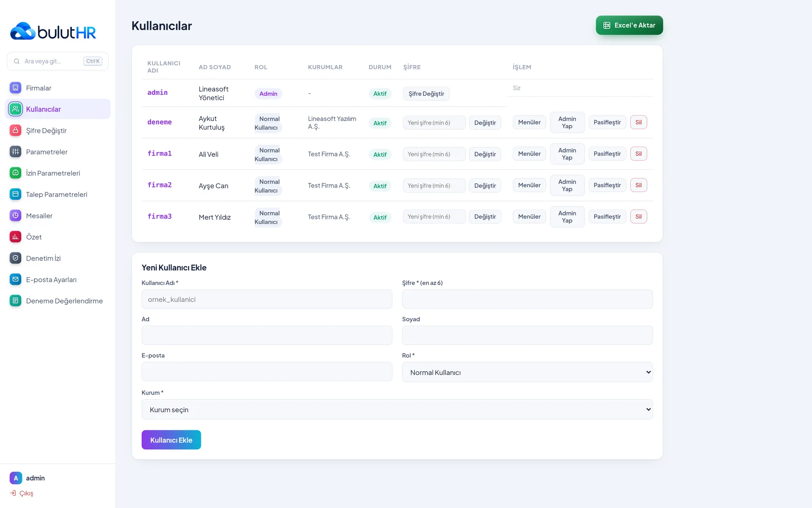Open Menüler for firma2 user
This screenshot has height=508, width=812.
pos(529,185)
